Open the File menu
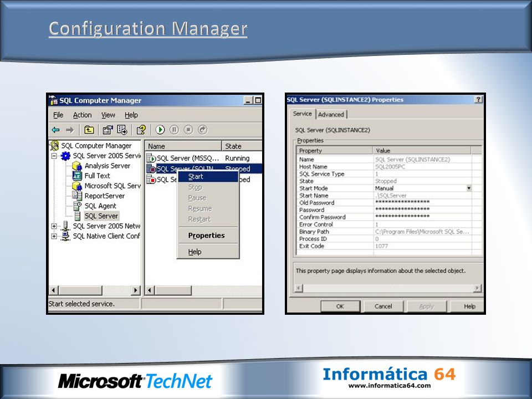The height and width of the screenshot is (399, 532). click(x=58, y=115)
